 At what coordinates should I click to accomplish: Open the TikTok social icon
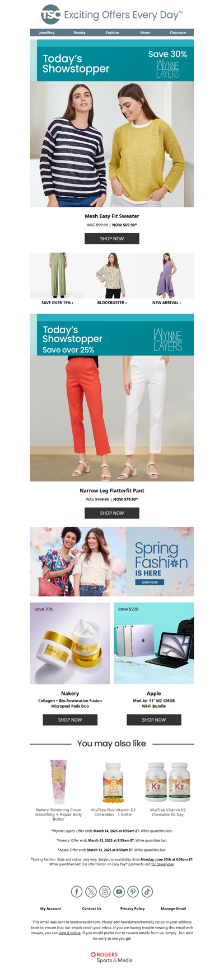pyautogui.click(x=147, y=892)
